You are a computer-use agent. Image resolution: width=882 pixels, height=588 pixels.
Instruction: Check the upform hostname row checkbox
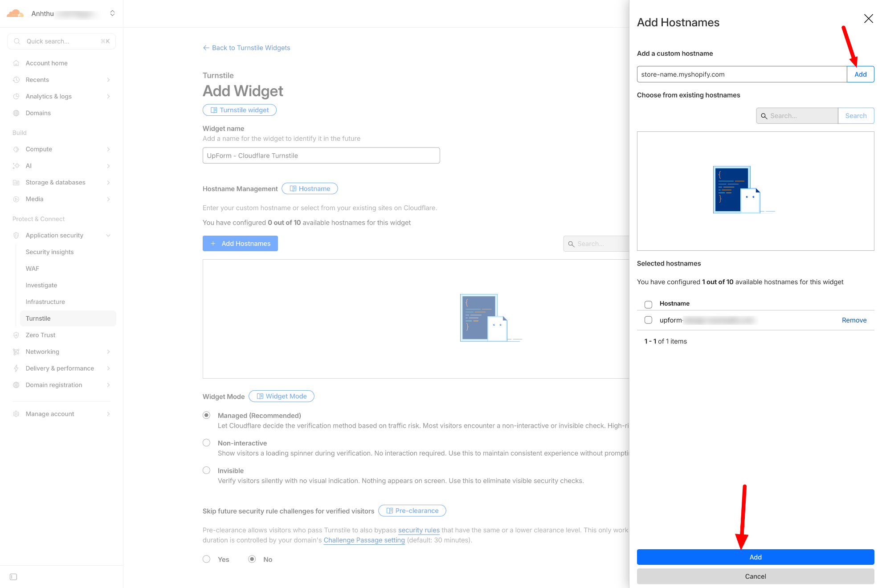[x=648, y=320]
